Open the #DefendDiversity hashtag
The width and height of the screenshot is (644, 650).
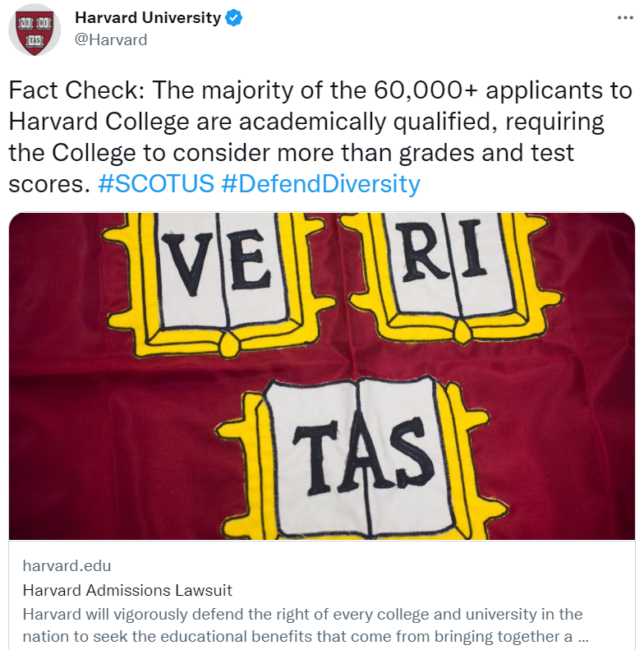(x=320, y=183)
